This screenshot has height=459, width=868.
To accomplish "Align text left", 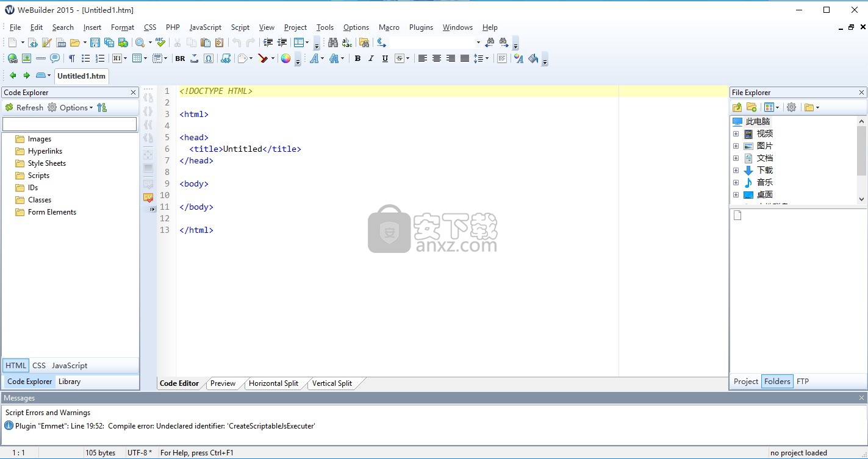I will [x=422, y=59].
